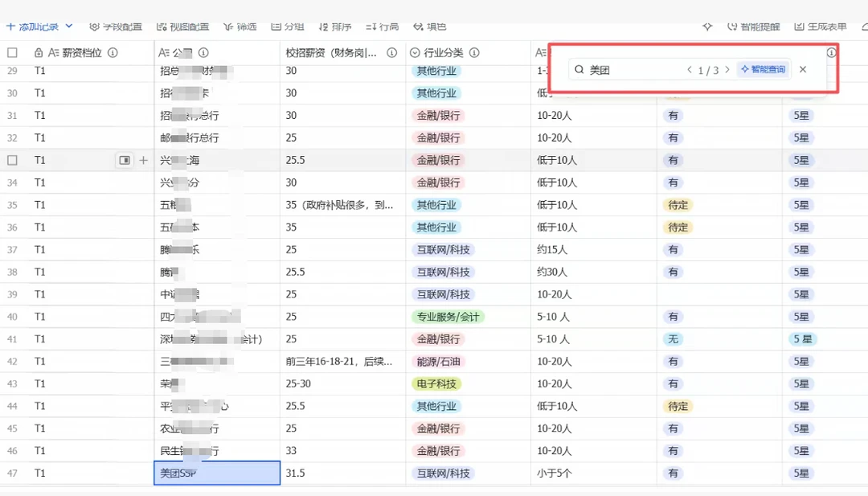
Task: Click the plus icon on the hovered row
Action: [x=143, y=160]
